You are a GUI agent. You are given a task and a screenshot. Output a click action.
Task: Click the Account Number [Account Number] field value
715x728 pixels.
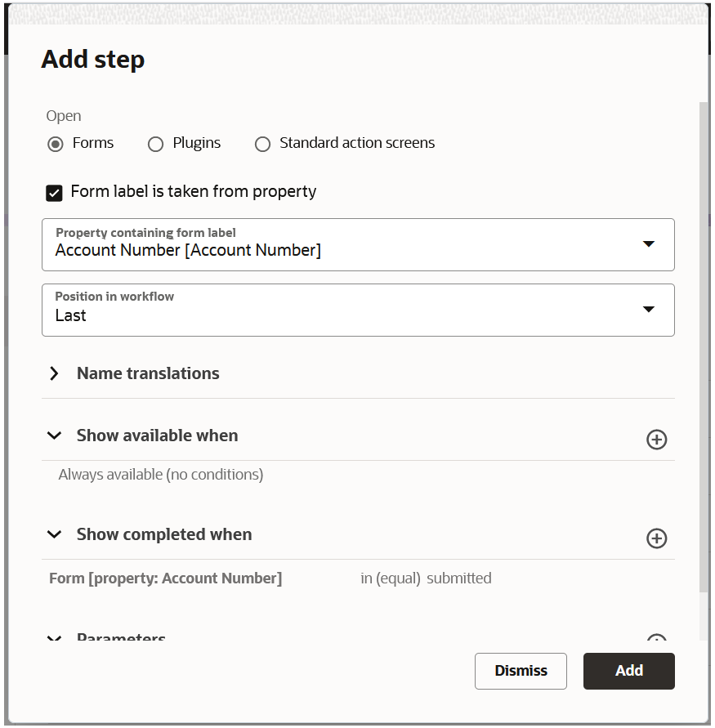(188, 251)
